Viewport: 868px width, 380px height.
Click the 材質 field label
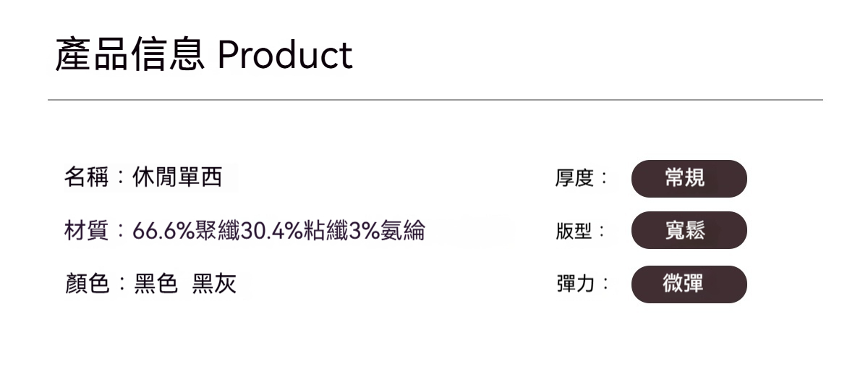pyautogui.click(x=85, y=231)
